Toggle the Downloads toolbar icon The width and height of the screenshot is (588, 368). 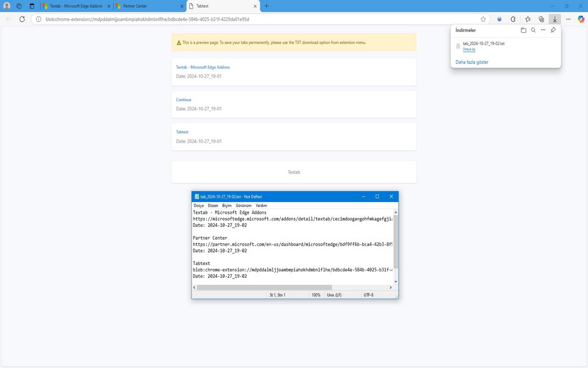pyautogui.click(x=555, y=19)
